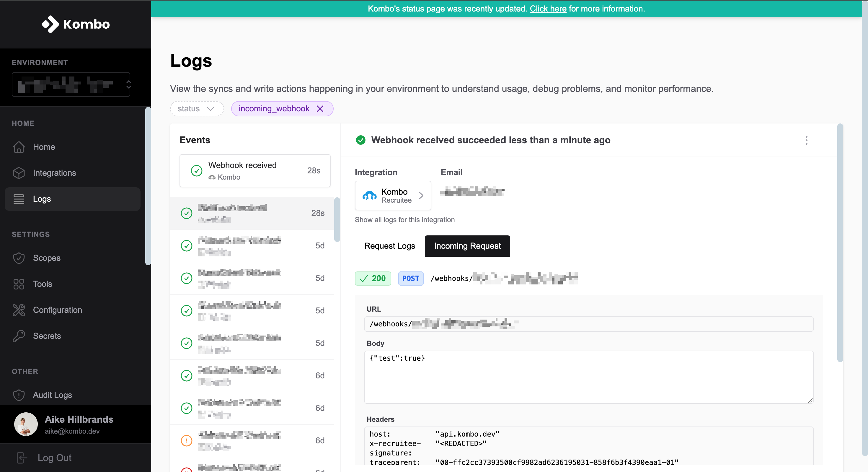The image size is (868, 472).
Task: Remove the incoming_webhook filter
Action: pos(320,109)
